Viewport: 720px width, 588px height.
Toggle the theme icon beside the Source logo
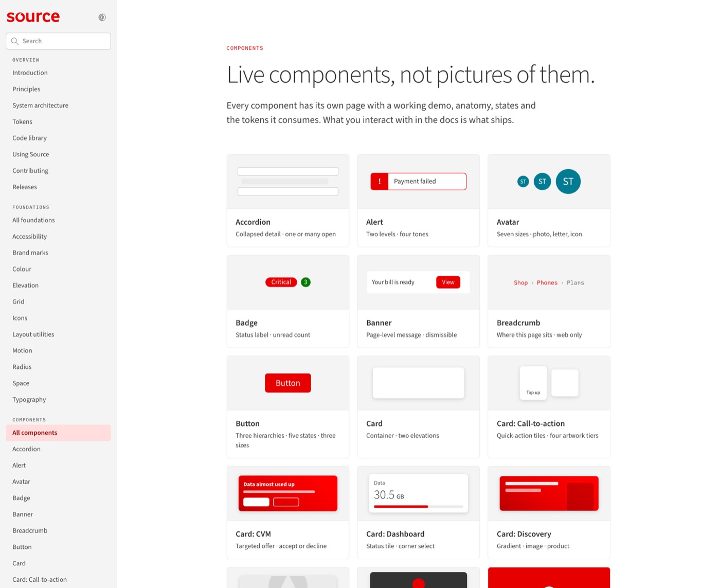[102, 17]
